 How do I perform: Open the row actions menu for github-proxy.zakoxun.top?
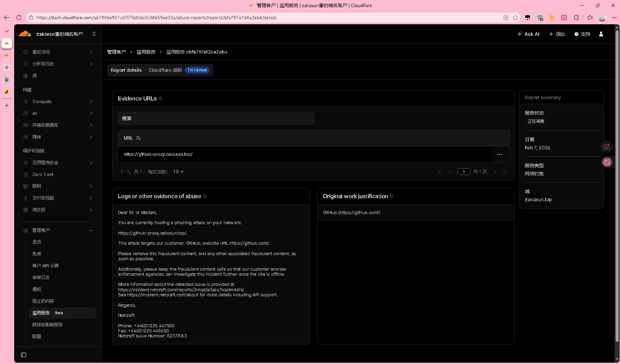pos(500,154)
